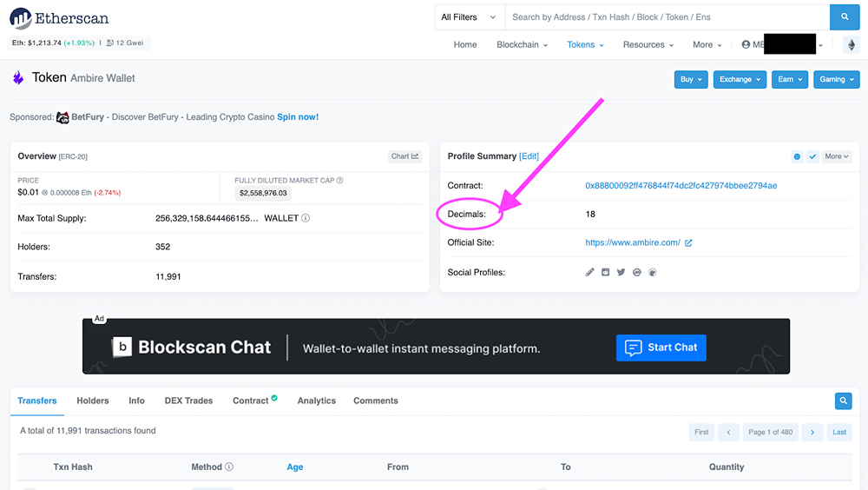
Task: Click the $2,558,976.03 market cap value
Action: (263, 193)
